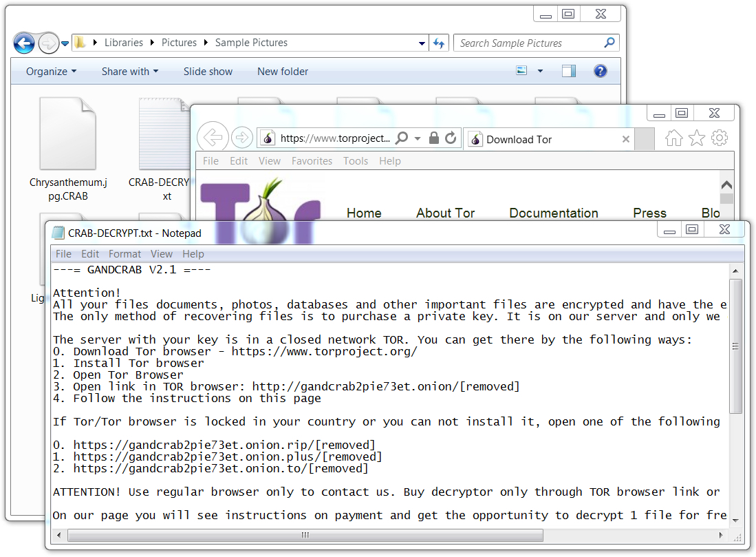756x557 pixels.
Task: Click Notepad vertical scrollbar down arrow
Action: point(735,521)
